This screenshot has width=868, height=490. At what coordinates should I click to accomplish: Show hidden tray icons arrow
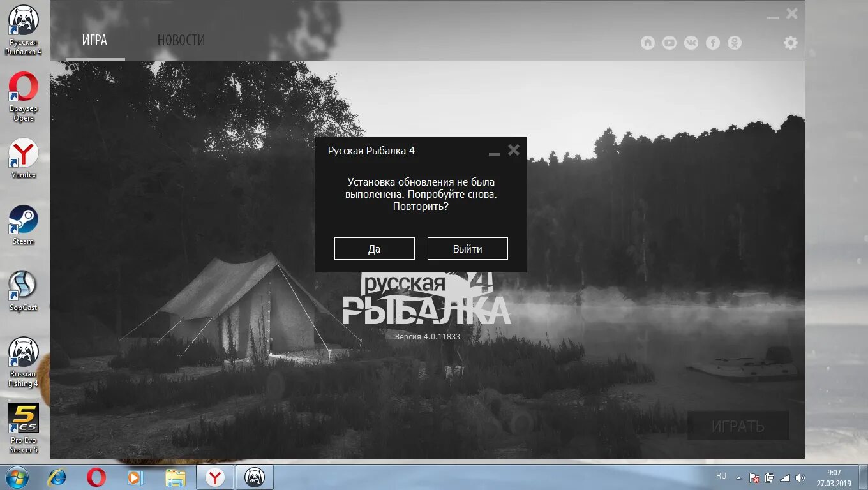(x=739, y=478)
